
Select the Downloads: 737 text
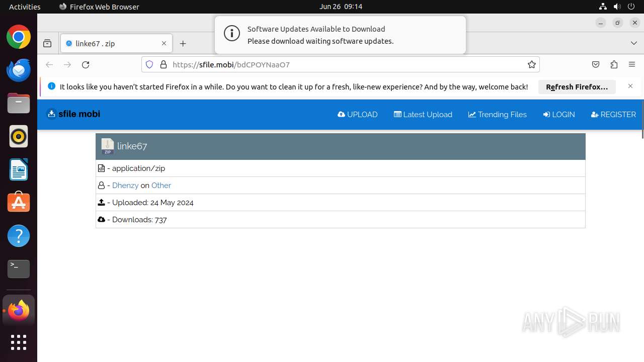click(x=139, y=220)
